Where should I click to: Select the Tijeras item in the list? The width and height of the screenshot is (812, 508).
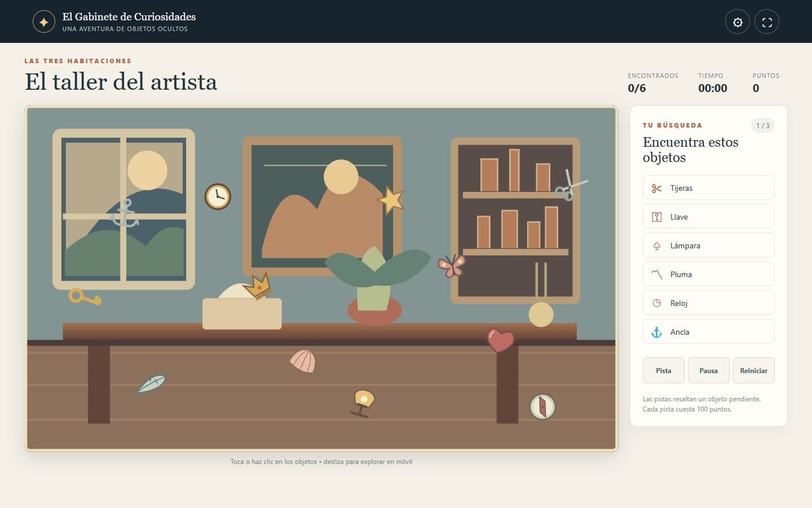coord(709,187)
